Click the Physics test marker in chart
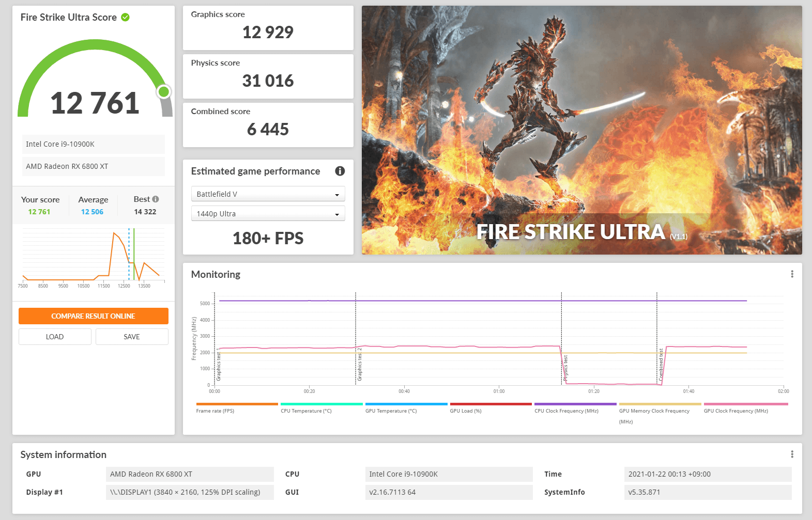812x520 pixels. [x=565, y=368]
